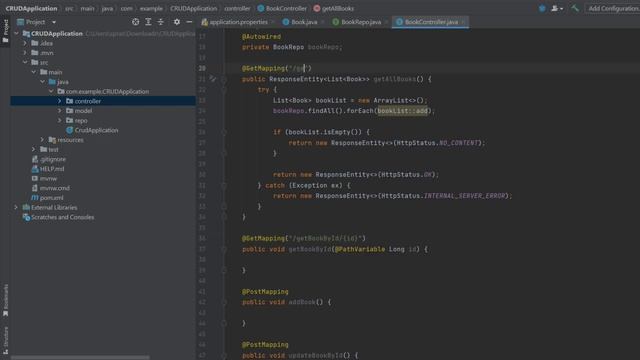Click gutter icon beside getAllBooks method
This screenshot has height=360, width=640.
[x=212, y=79]
